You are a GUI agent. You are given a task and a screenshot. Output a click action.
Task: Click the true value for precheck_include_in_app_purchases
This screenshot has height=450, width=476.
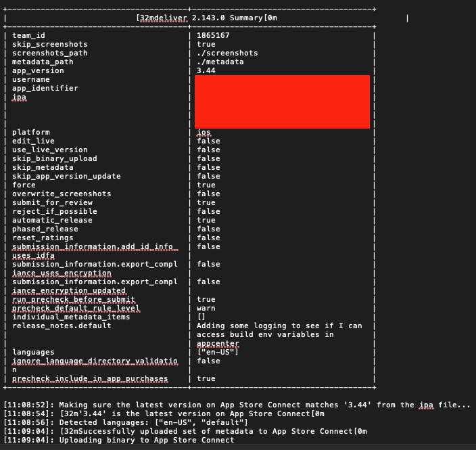[x=206, y=379]
